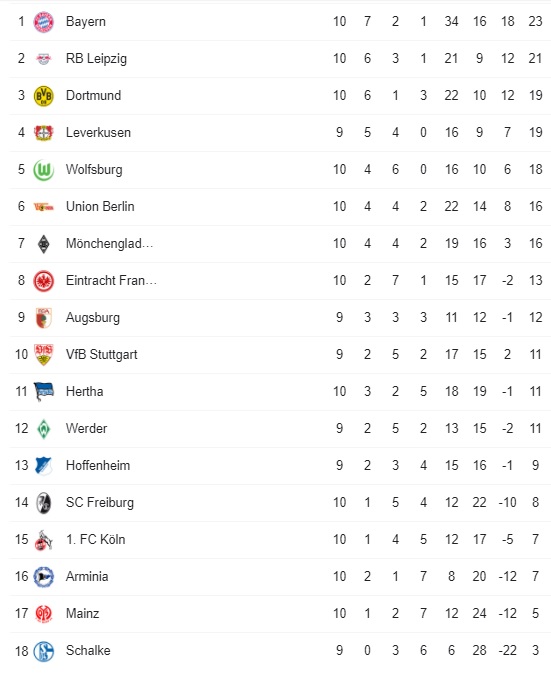
Task: Click the Werder green diamond logo
Action: 44,429
